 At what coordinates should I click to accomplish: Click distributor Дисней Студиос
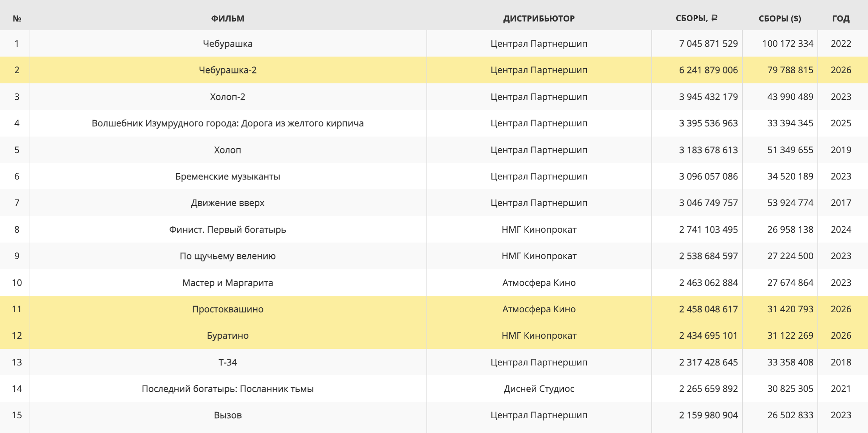pos(539,389)
